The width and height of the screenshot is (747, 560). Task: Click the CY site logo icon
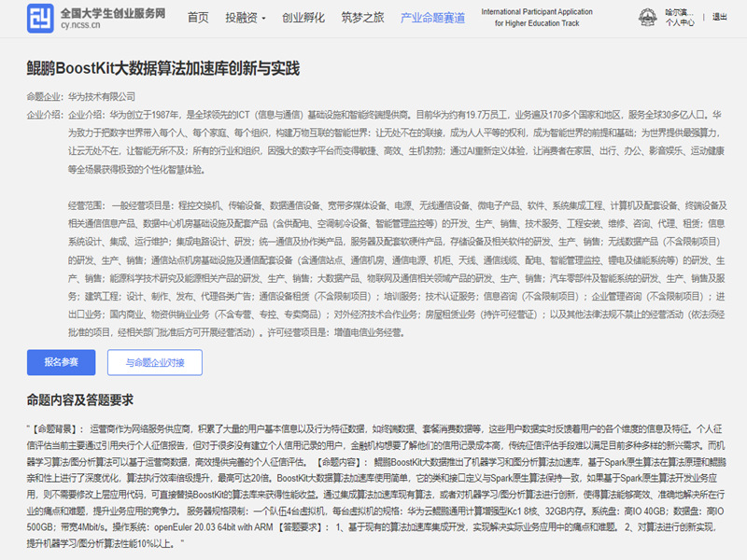pos(41,18)
